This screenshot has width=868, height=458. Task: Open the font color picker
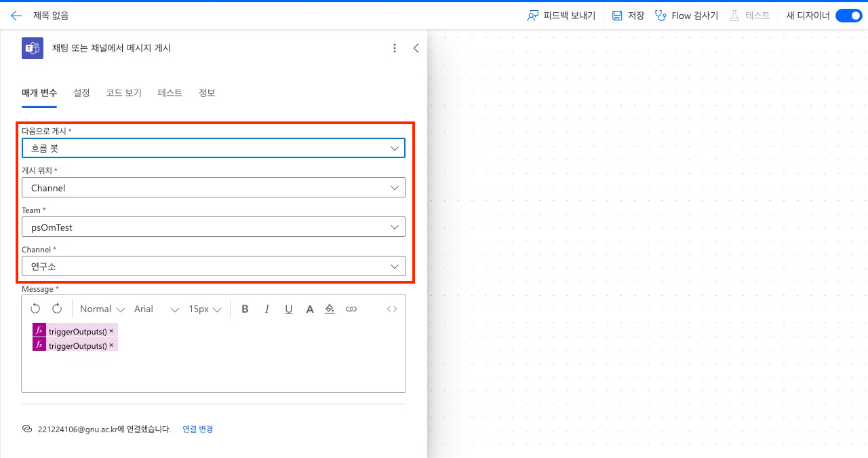point(310,309)
